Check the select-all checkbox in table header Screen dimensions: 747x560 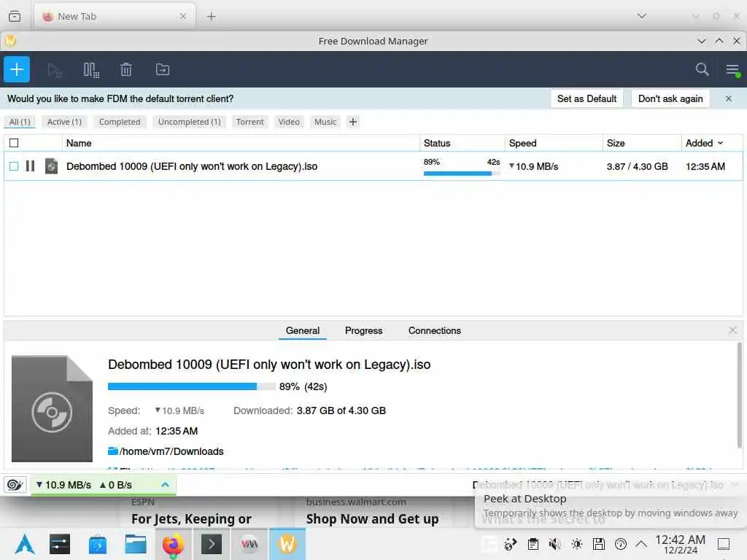(14, 143)
